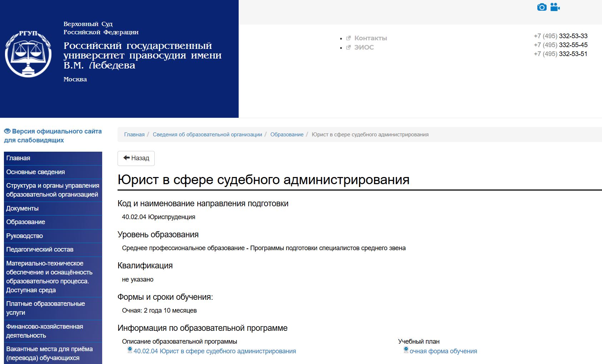Open the Сведения об образовательной организации breadcrumb
This screenshot has height=364, width=602.
(207, 135)
